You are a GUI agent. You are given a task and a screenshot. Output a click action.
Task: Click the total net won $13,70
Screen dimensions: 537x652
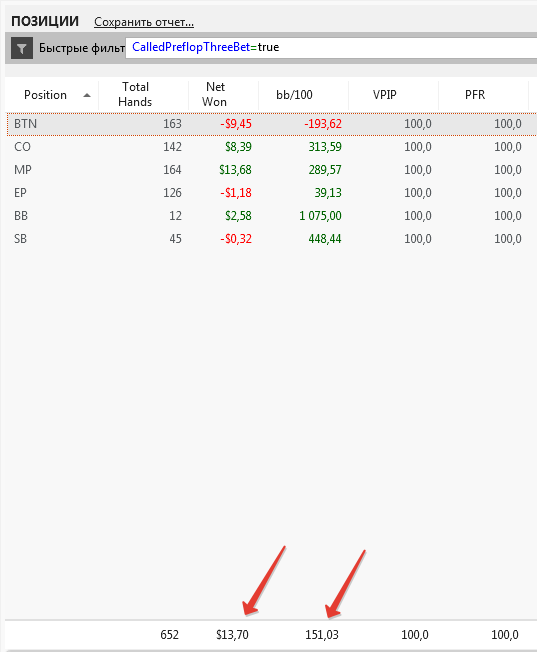click(232, 635)
